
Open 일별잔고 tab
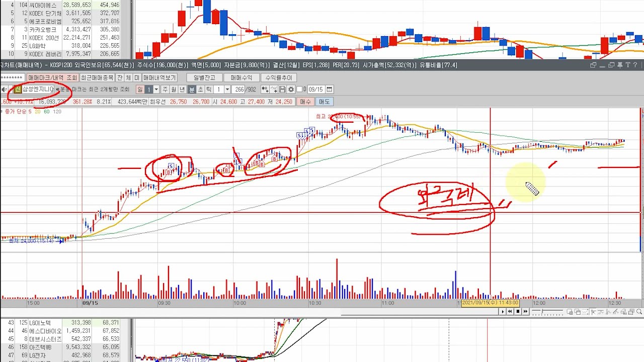(204, 77)
